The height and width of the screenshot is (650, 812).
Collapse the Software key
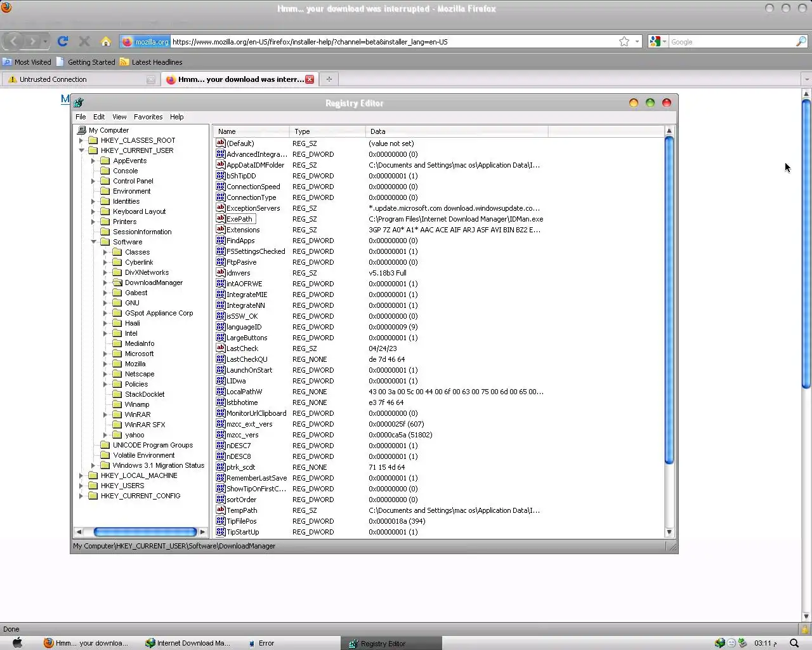pos(93,242)
